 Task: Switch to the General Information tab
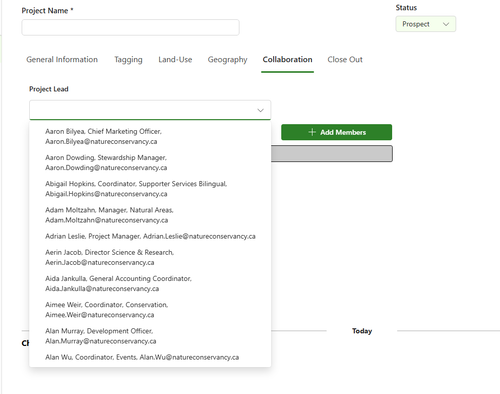tap(62, 60)
